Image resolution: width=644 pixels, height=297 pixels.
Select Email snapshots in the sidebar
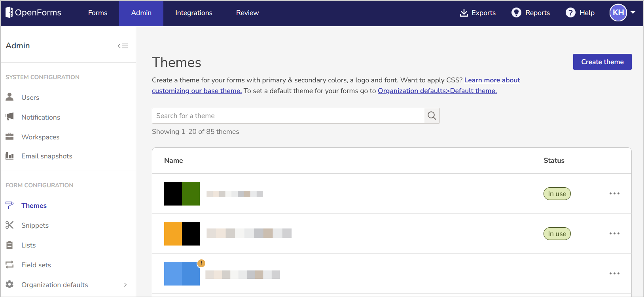(47, 156)
